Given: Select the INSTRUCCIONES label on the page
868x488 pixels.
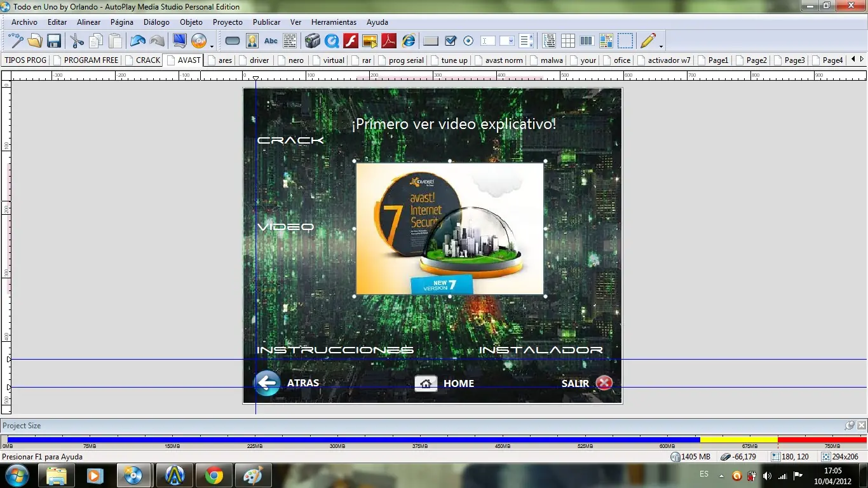Looking at the screenshot, I should click(335, 349).
